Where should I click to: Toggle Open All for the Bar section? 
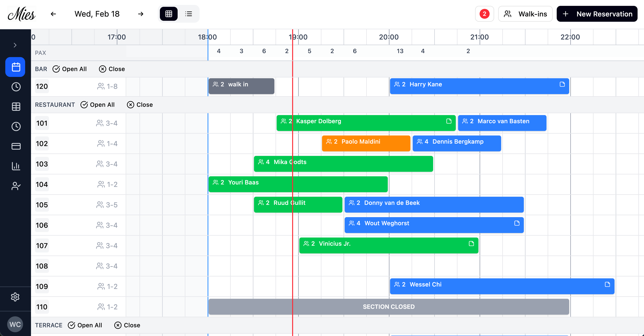point(70,69)
